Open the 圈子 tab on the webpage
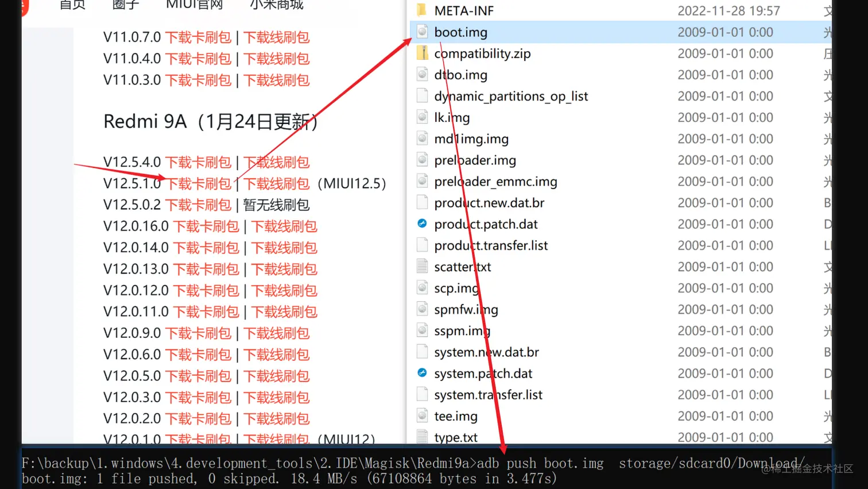The height and width of the screenshot is (489, 868). 126,5
